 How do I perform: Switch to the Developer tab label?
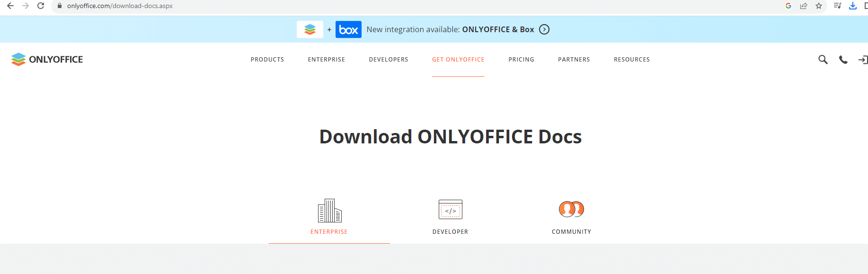[x=450, y=232]
